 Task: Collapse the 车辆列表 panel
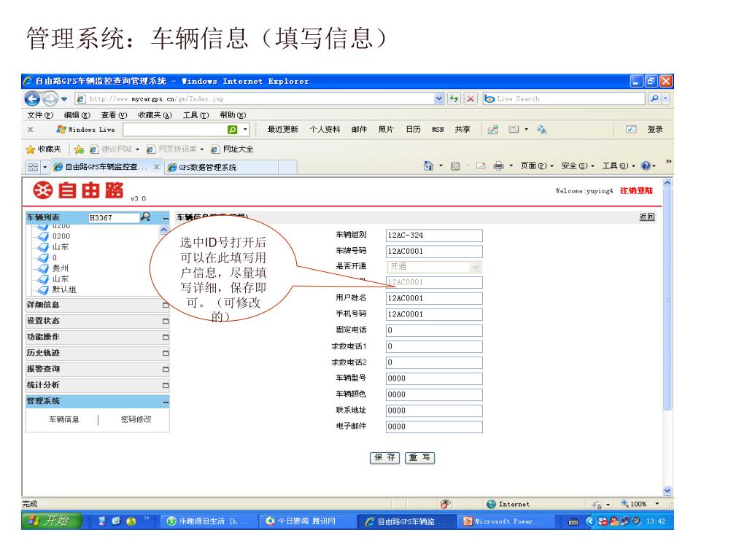(x=166, y=218)
